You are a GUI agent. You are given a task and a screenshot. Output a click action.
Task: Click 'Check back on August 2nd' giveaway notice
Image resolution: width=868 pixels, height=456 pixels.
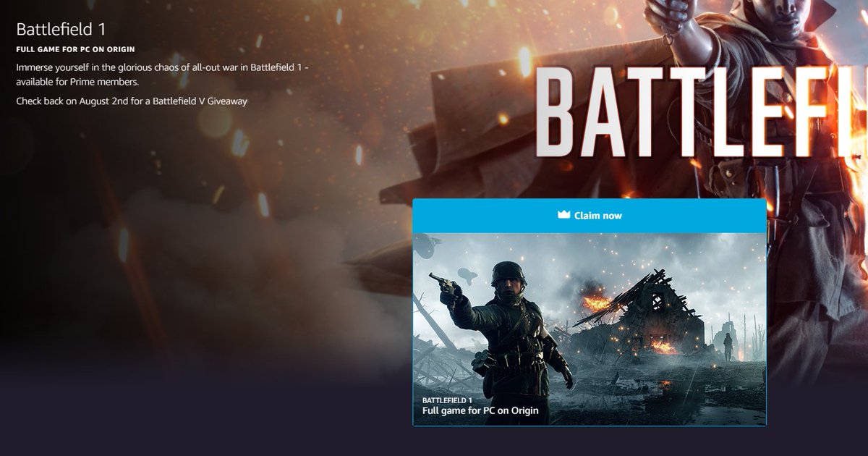[x=132, y=101]
